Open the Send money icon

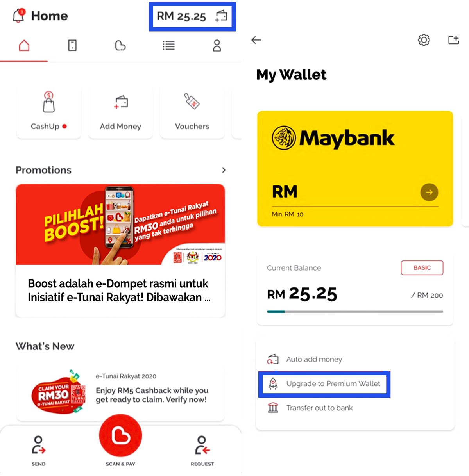(x=38, y=445)
